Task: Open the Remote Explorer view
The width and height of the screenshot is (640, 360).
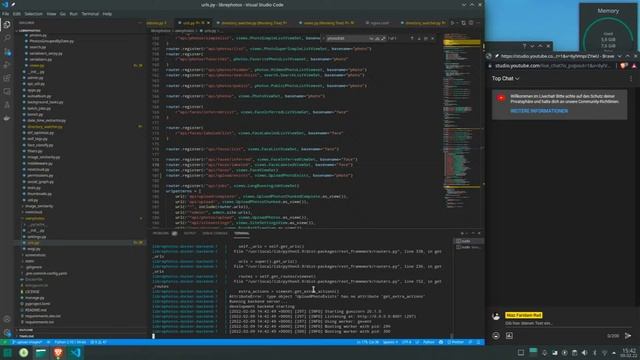Action: tap(7, 91)
